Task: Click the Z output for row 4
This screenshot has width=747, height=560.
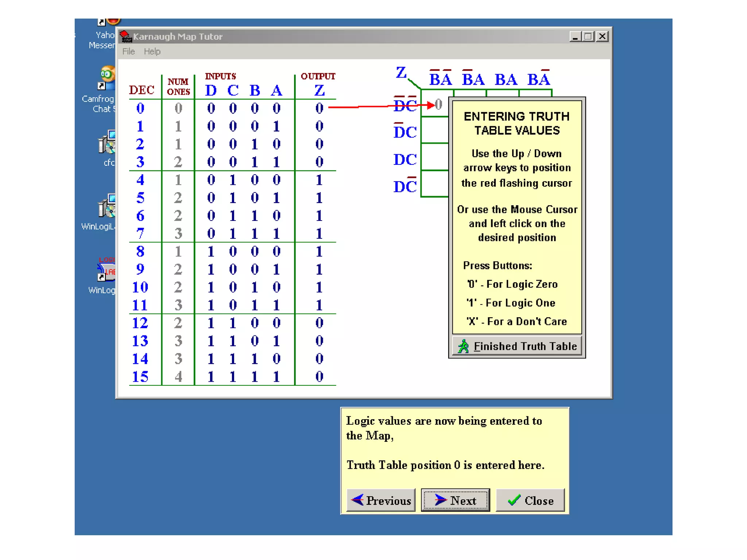Action: coord(319,180)
